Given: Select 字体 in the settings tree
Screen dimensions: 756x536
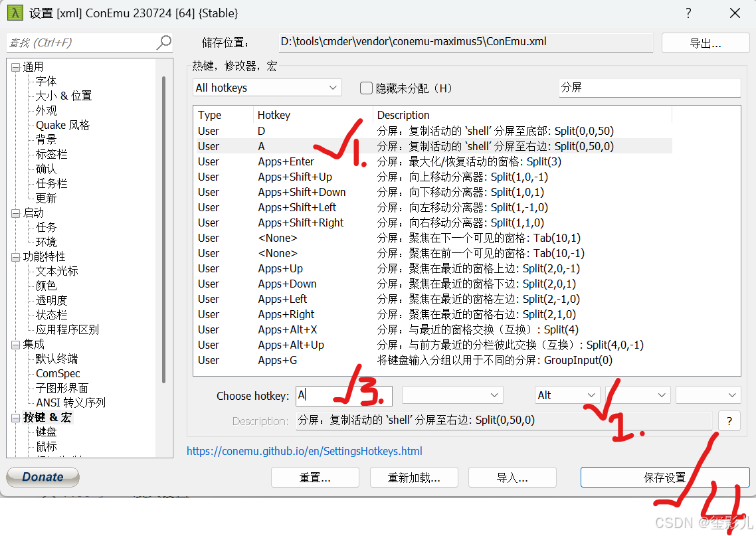Looking at the screenshot, I should pos(47,81).
